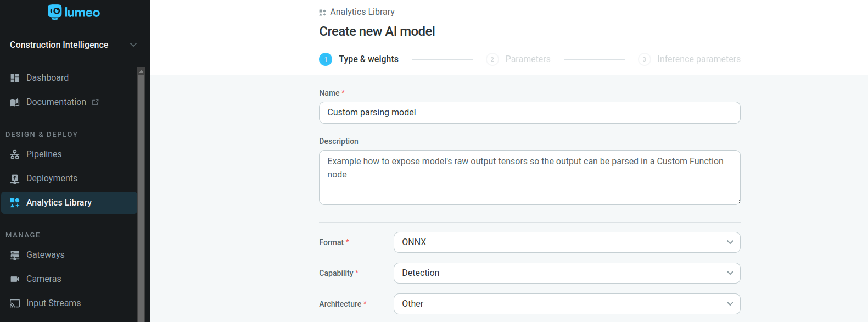The width and height of the screenshot is (868, 322).
Task: Click the Input Streams cast icon
Action: [x=15, y=303]
